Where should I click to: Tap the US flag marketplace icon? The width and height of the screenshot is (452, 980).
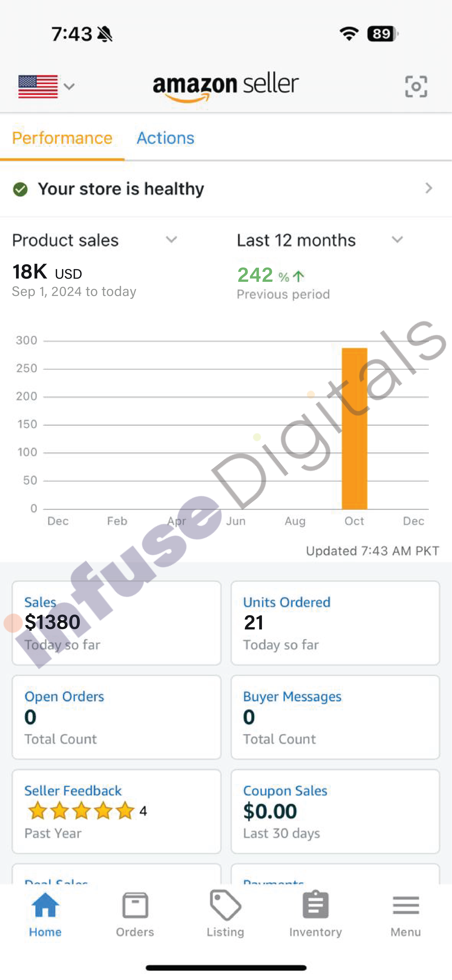pyautogui.click(x=38, y=86)
